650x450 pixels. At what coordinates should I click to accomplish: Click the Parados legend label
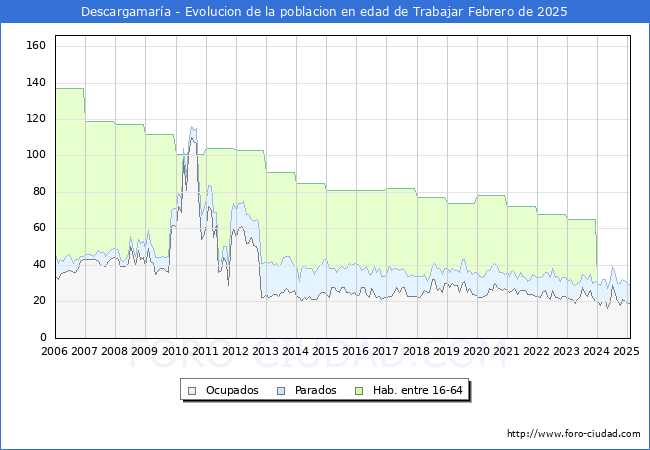click(x=315, y=390)
